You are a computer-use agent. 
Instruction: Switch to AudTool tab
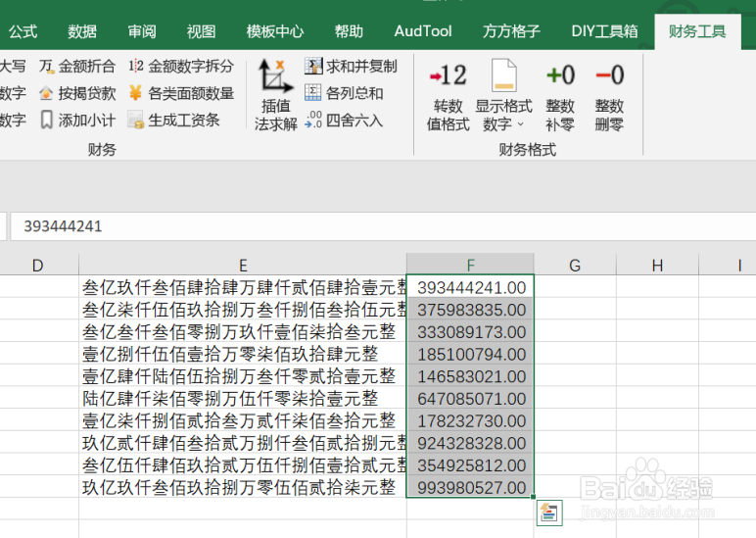click(x=423, y=31)
